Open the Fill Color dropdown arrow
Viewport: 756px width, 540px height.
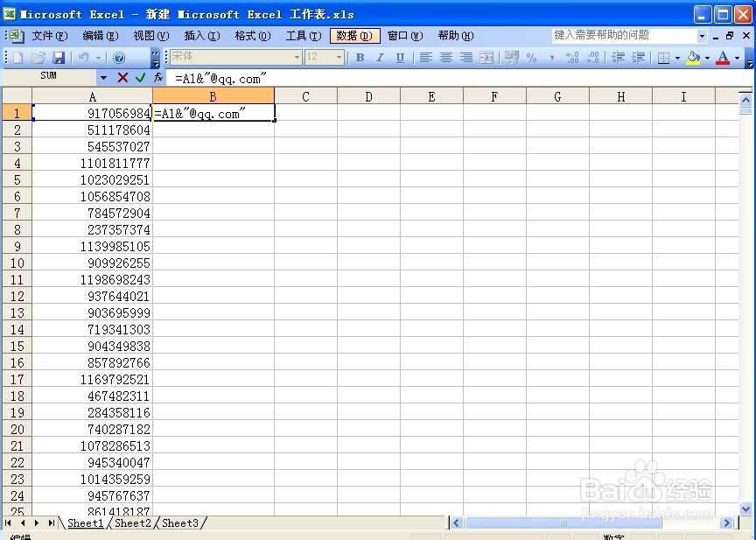click(707, 57)
